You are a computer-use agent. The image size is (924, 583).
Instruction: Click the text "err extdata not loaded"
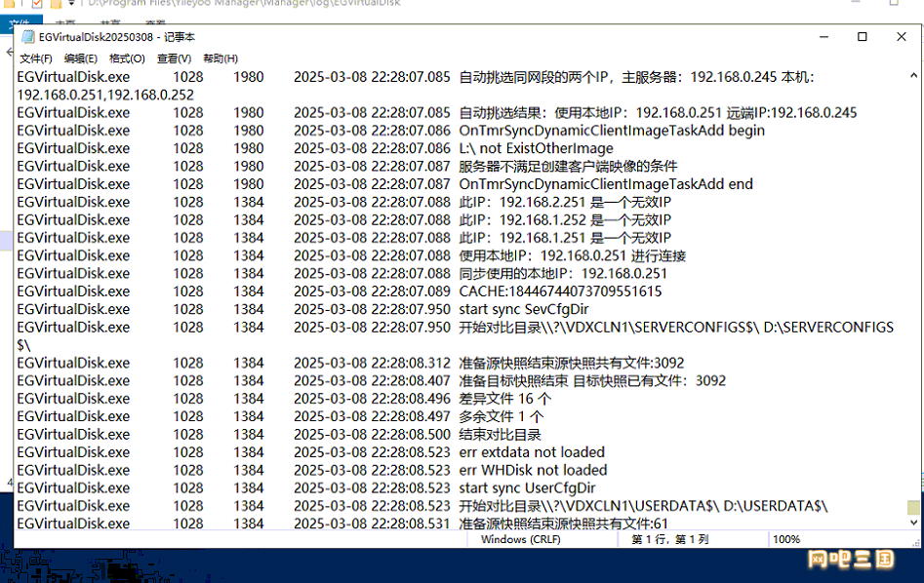coord(532,452)
